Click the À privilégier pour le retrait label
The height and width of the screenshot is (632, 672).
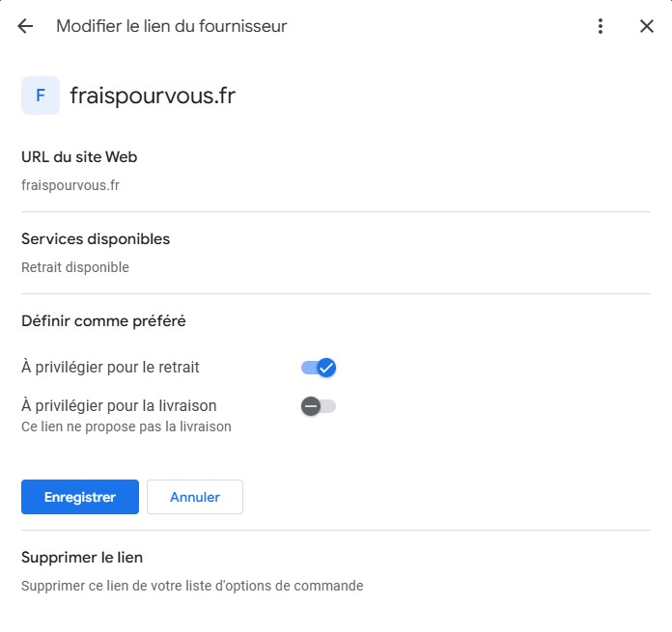pos(110,367)
